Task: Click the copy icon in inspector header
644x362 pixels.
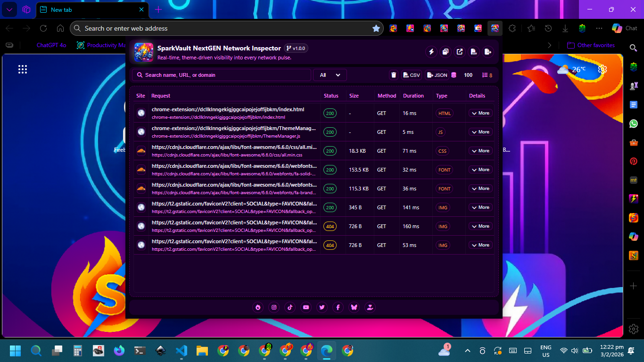Action: [445, 52]
